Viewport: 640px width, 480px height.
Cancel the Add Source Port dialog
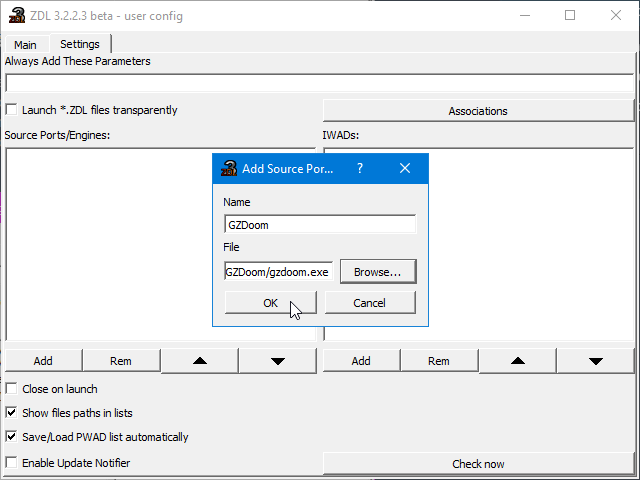369,303
